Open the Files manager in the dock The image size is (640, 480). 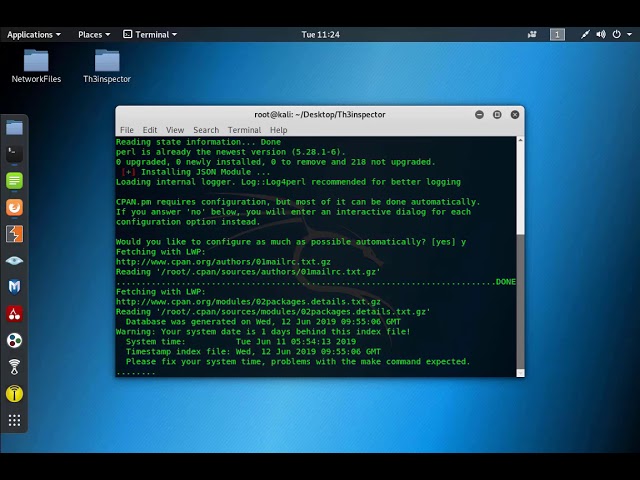(14, 128)
